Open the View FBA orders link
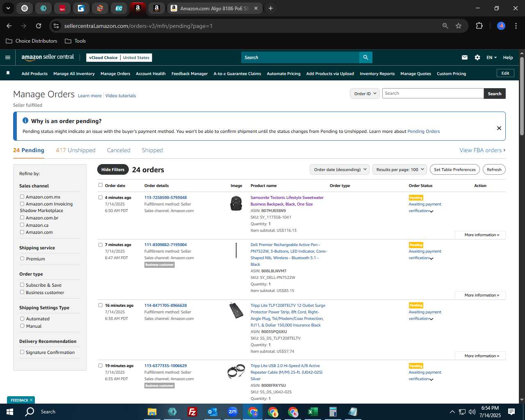Viewport: 525px width, 420px height. pos(482,150)
